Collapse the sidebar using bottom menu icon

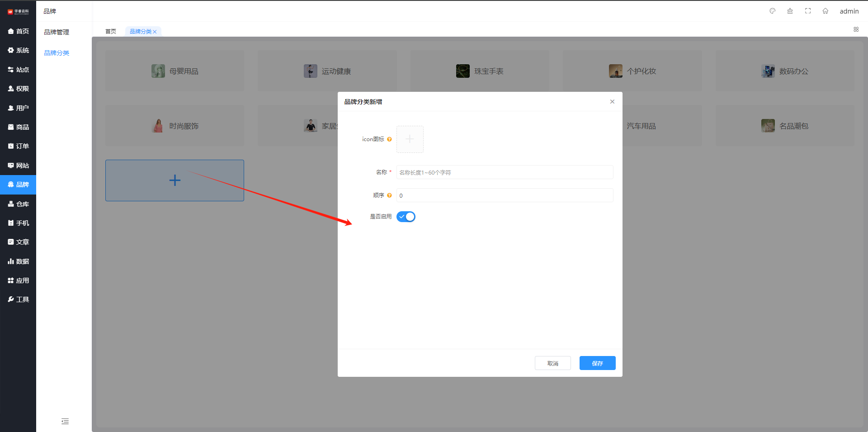65,422
